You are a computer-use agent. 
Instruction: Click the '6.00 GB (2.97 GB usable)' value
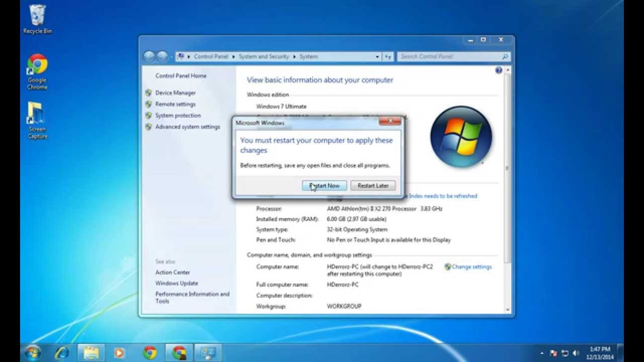click(x=357, y=219)
